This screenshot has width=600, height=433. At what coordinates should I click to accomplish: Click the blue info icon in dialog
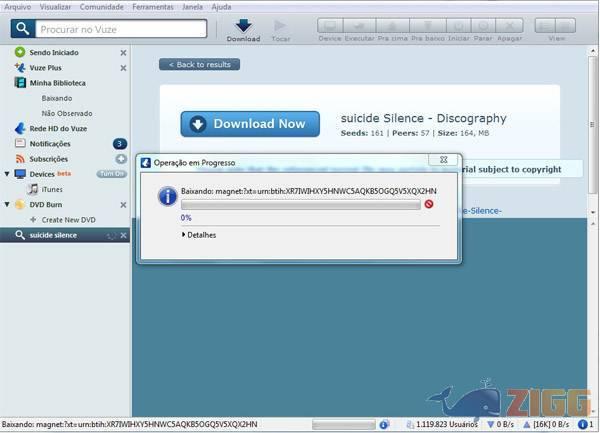(168, 196)
